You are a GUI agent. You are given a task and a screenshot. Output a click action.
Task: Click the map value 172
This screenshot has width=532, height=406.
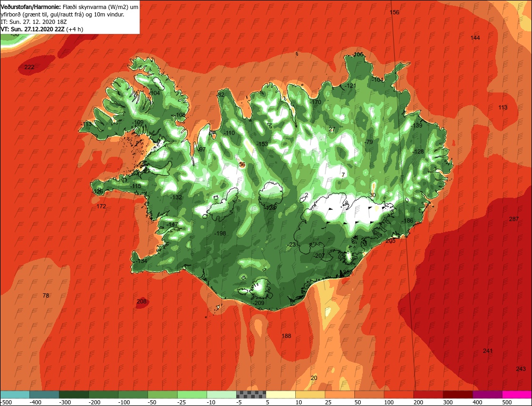pyautogui.click(x=101, y=206)
